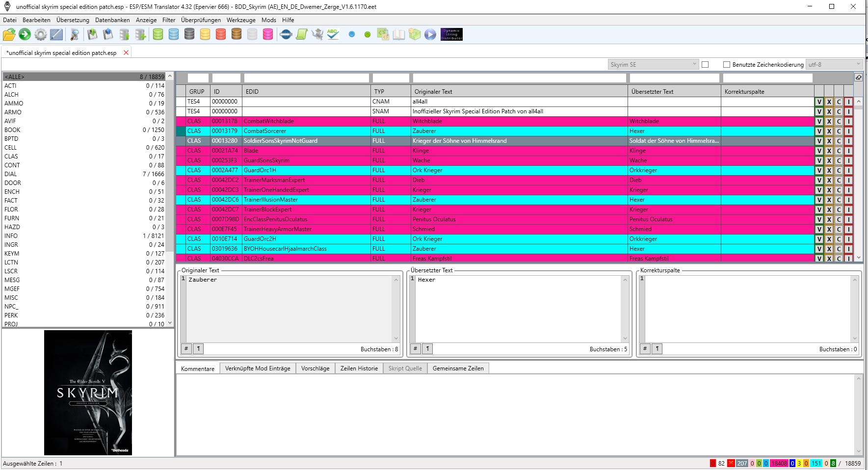This screenshot has height=470, width=868.
Task: Click the green scroll toolbar icon
Action: [302, 34]
